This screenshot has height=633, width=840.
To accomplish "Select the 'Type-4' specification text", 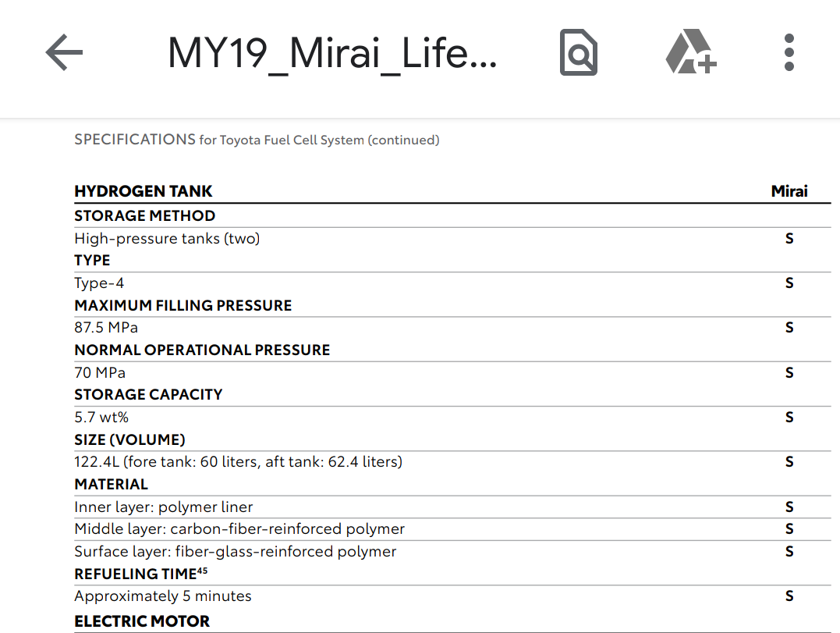I will point(99,283).
